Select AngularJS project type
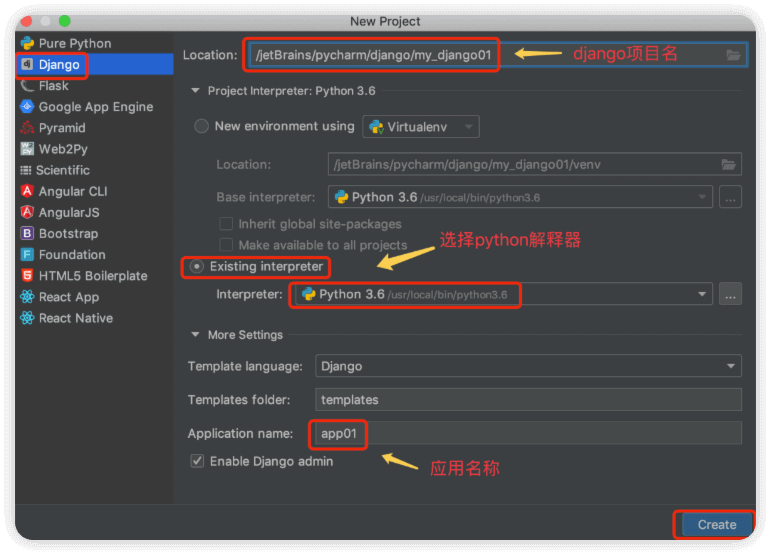Screen dimensions: 771x555 click(94, 212)
